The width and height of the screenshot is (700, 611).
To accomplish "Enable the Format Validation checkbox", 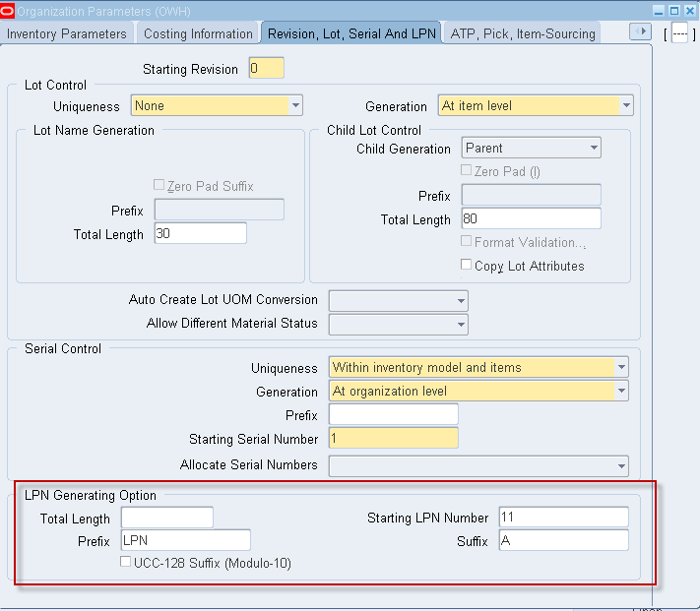I will tap(466, 241).
